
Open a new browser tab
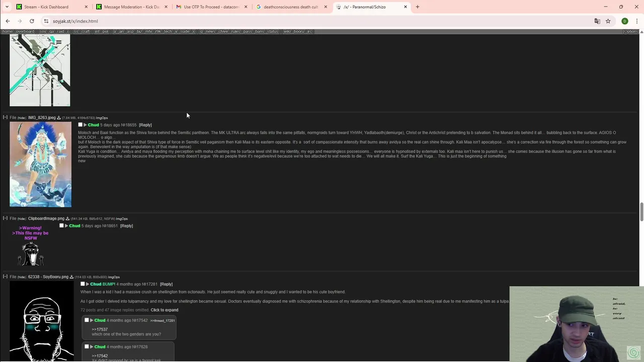tap(417, 7)
